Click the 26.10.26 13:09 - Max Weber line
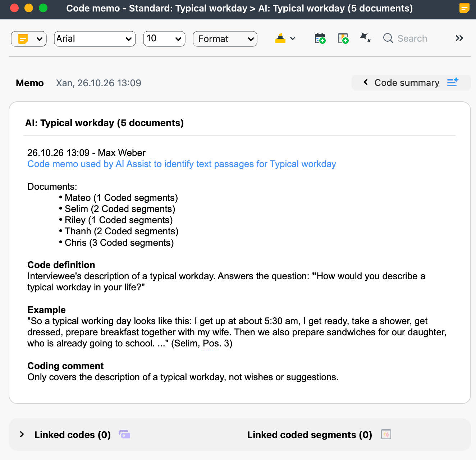Image resolution: width=476 pixels, height=460 pixels. (86, 153)
